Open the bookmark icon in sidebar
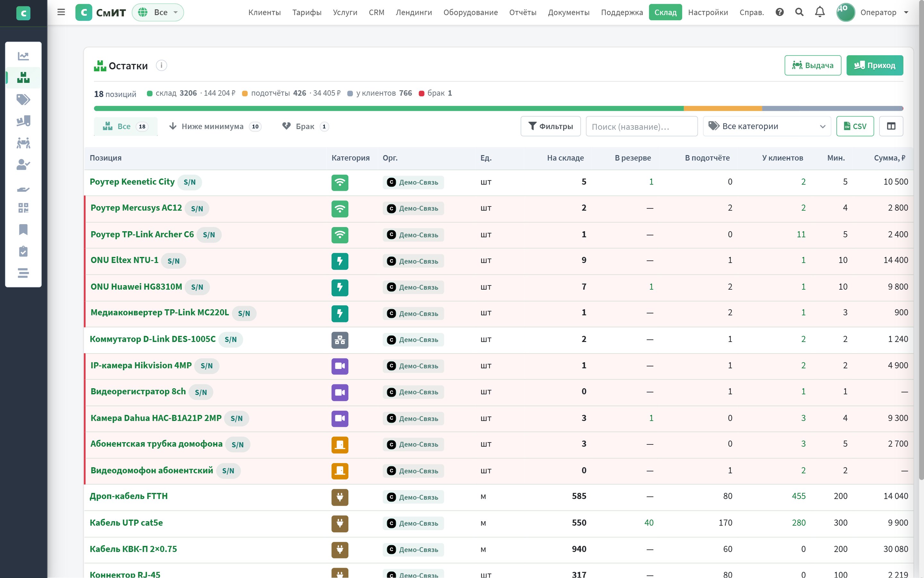This screenshot has width=924, height=578. (23, 230)
